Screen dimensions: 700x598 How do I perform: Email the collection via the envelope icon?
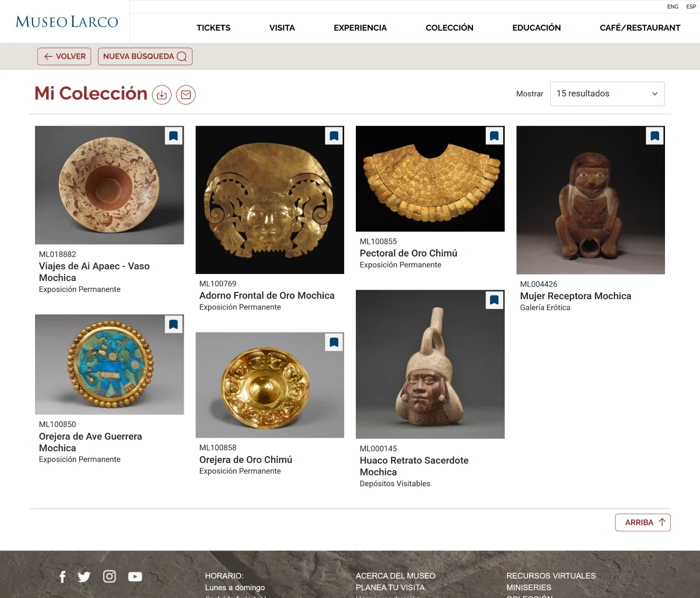186,95
